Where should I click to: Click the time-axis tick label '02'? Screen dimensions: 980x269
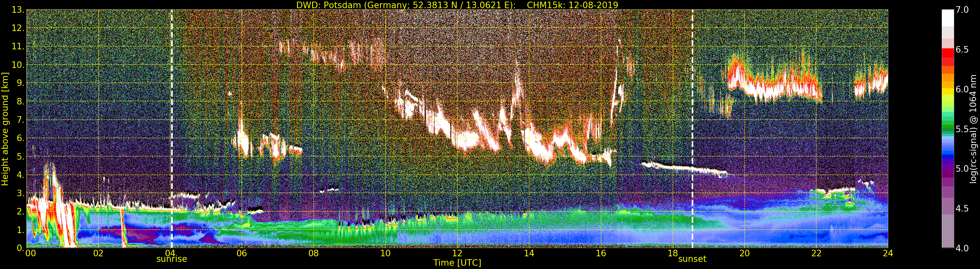pyautogui.click(x=98, y=253)
